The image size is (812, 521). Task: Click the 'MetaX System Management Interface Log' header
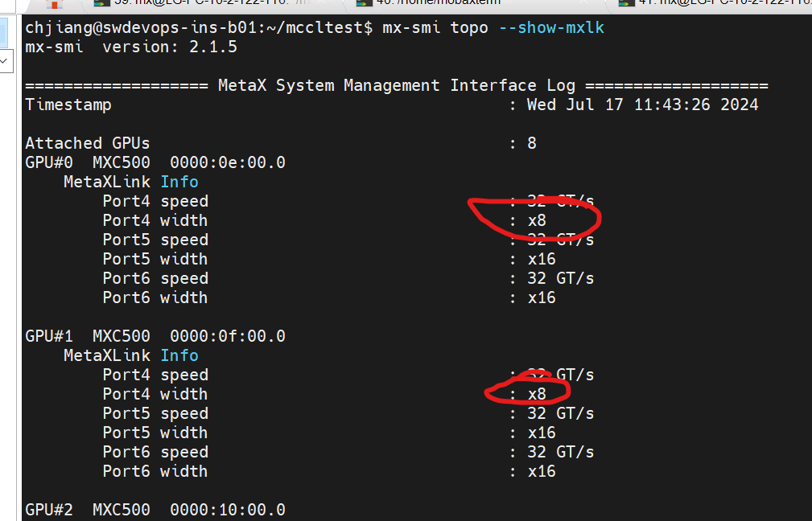click(397, 85)
